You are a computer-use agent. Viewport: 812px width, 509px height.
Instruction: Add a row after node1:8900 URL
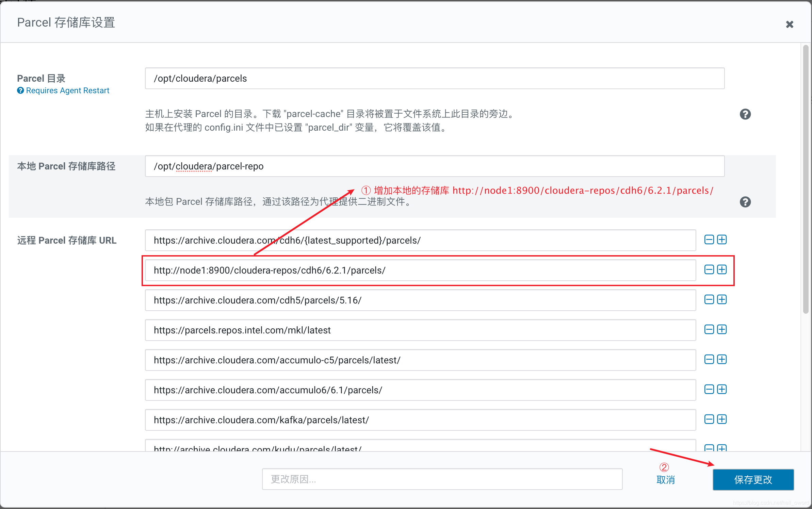point(722,269)
